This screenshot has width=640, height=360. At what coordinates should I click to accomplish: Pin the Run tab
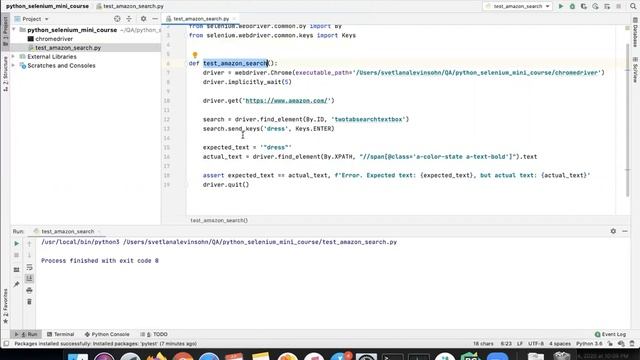click(x=16, y=284)
